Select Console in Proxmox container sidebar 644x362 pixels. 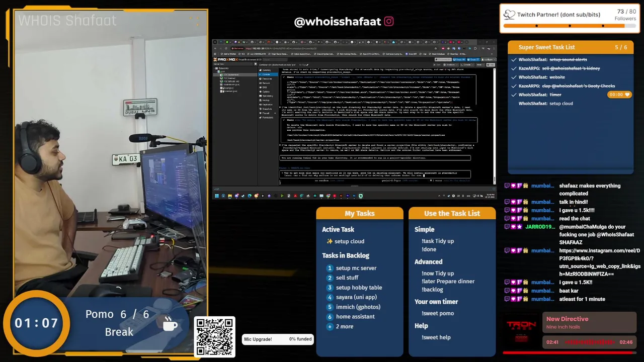pyautogui.click(x=268, y=74)
